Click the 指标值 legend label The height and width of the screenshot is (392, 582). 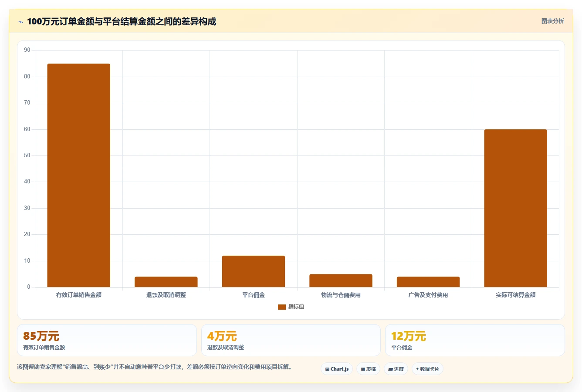(x=296, y=307)
